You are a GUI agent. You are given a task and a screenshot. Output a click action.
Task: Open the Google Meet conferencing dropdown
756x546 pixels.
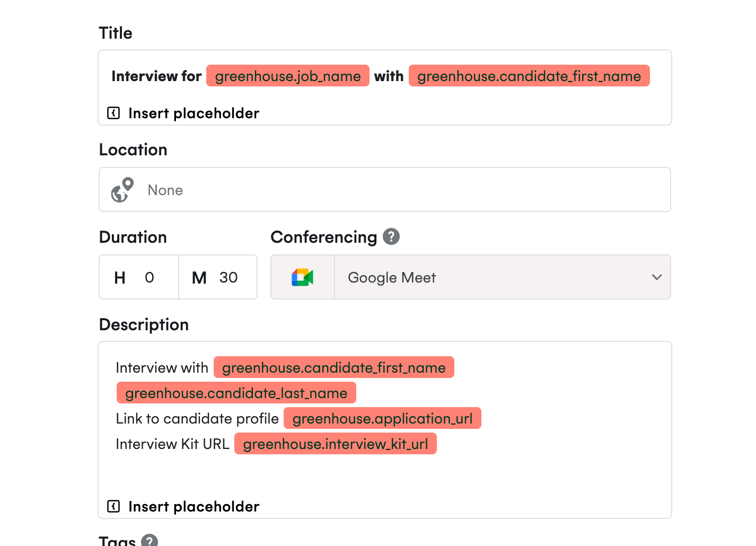click(x=471, y=277)
